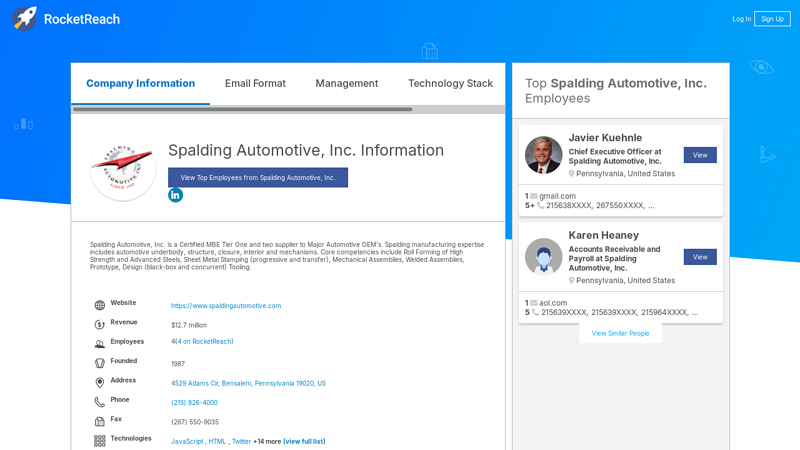Click the globe icon beside Website
800x450 pixels.
(99, 305)
